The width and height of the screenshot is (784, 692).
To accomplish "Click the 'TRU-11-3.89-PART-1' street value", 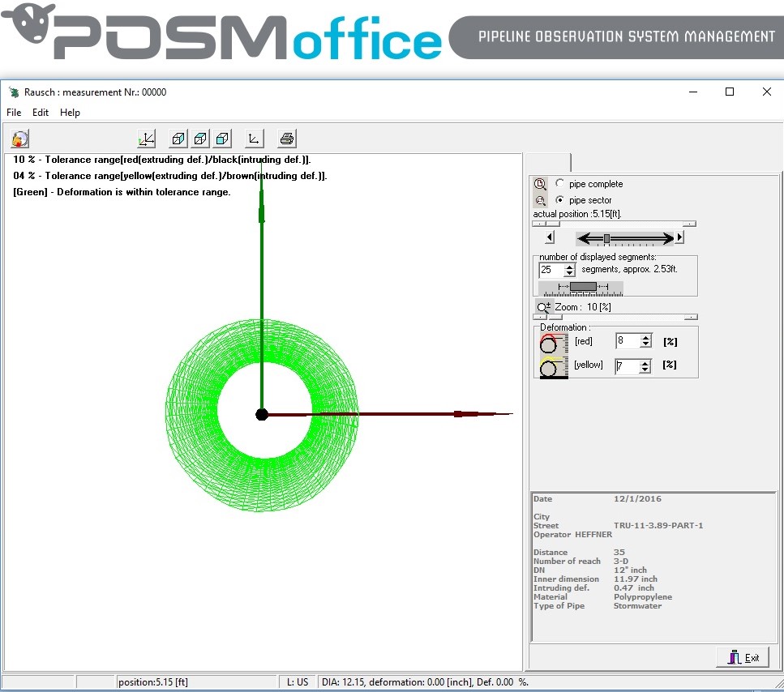I will coord(658,525).
